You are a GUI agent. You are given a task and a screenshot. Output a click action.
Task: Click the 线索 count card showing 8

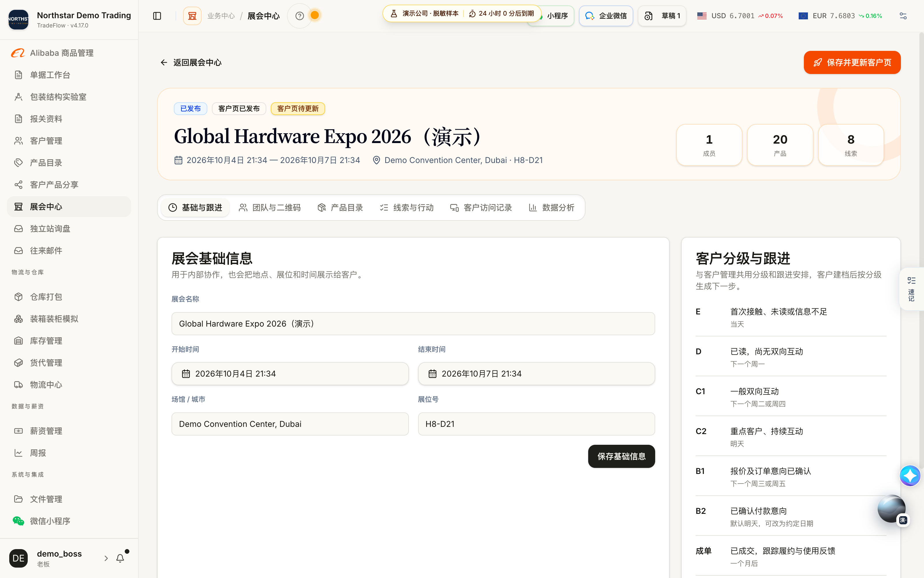[x=851, y=145]
